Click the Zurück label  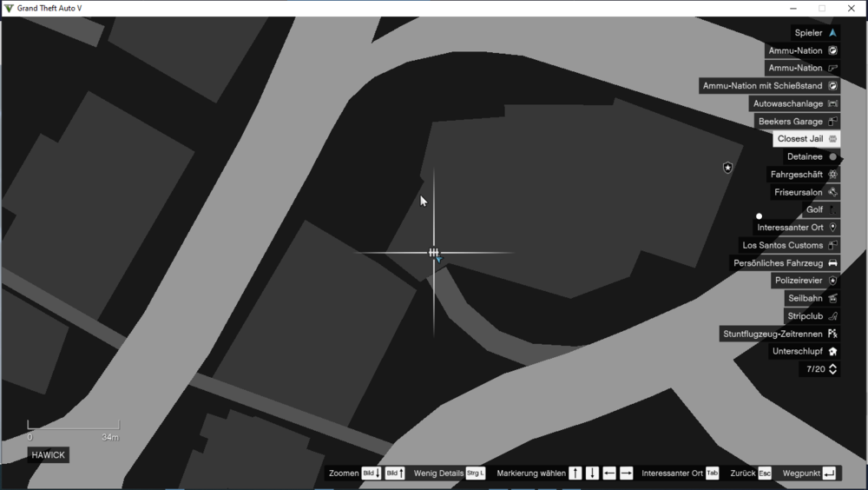[743, 473]
